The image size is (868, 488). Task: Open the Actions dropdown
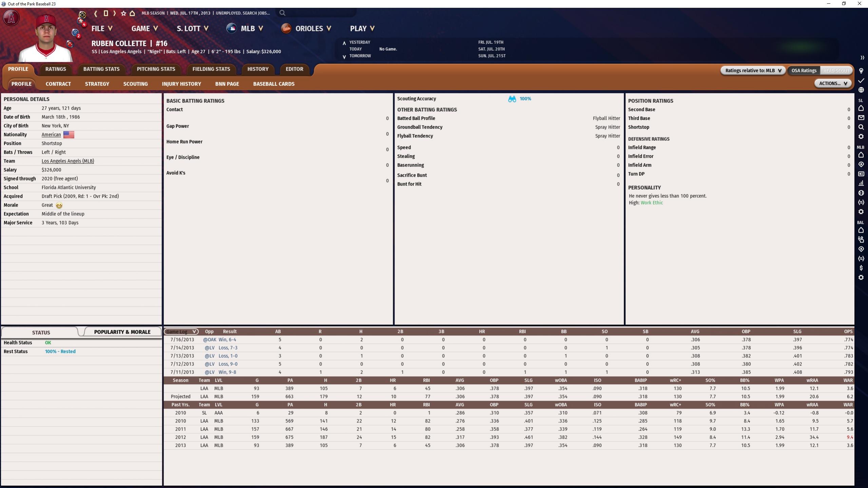point(833,83)
